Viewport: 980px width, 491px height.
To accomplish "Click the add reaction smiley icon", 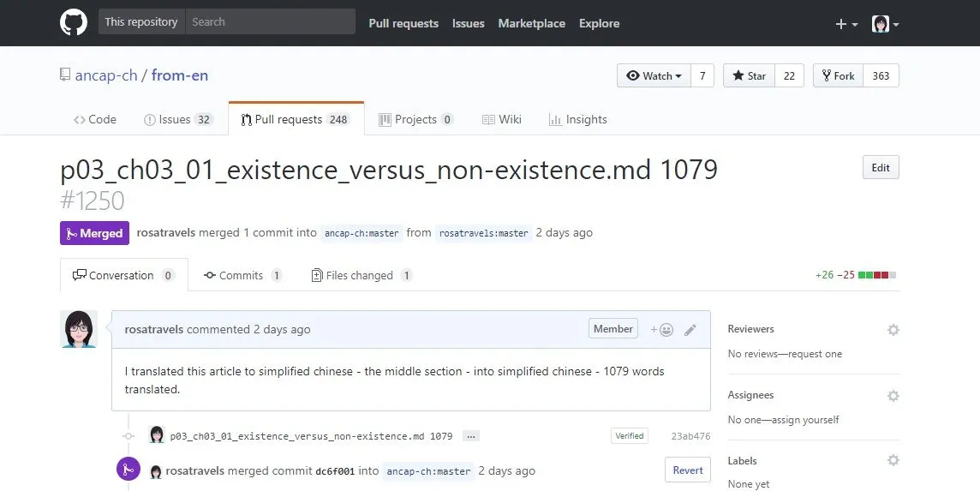I will point(662,330).
